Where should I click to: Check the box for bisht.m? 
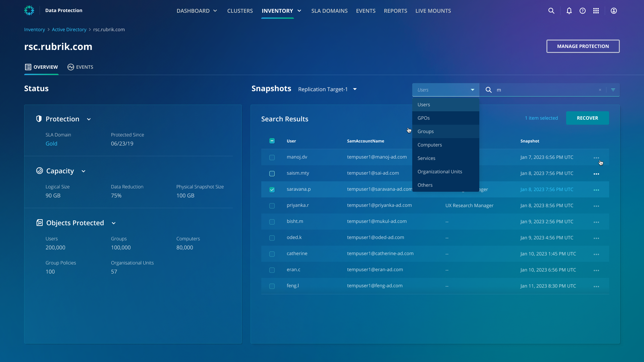pos(272,222)
